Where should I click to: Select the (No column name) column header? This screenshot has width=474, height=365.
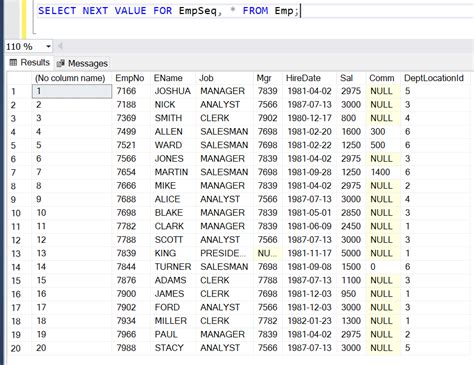click(x=70, y=78)
